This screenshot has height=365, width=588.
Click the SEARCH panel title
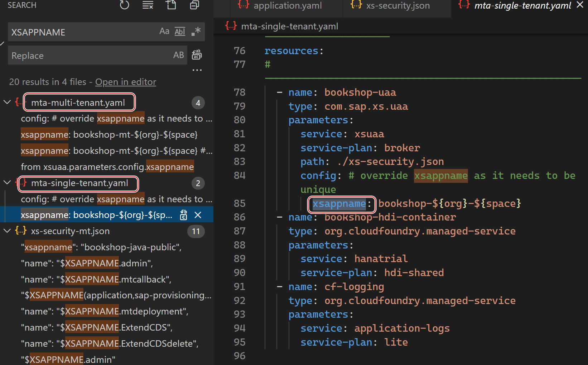click(22, 5)
